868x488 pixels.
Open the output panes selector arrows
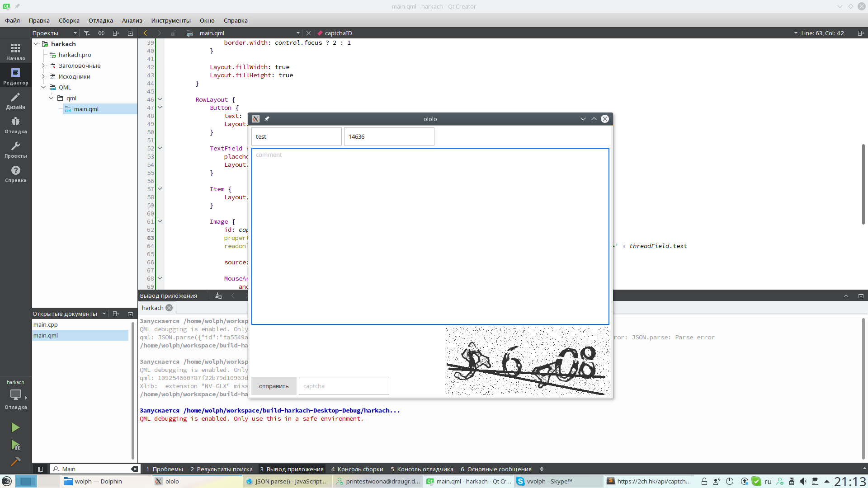pyautogui.click(x=542, y=469)
